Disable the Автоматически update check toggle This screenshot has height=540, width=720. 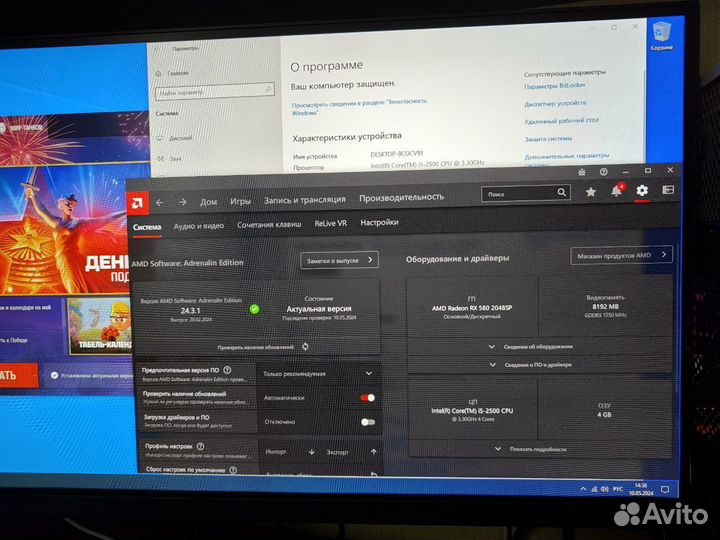click(368, 398)
